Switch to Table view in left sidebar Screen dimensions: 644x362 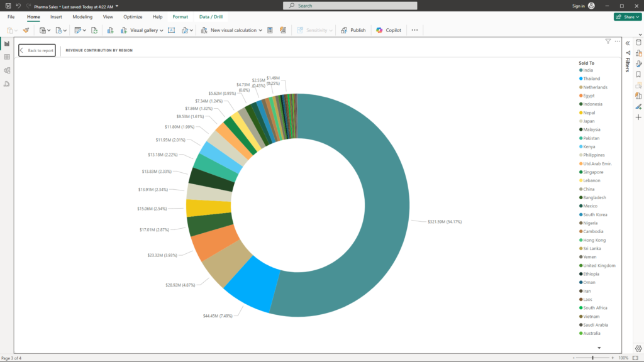click(x=7, y=57)
